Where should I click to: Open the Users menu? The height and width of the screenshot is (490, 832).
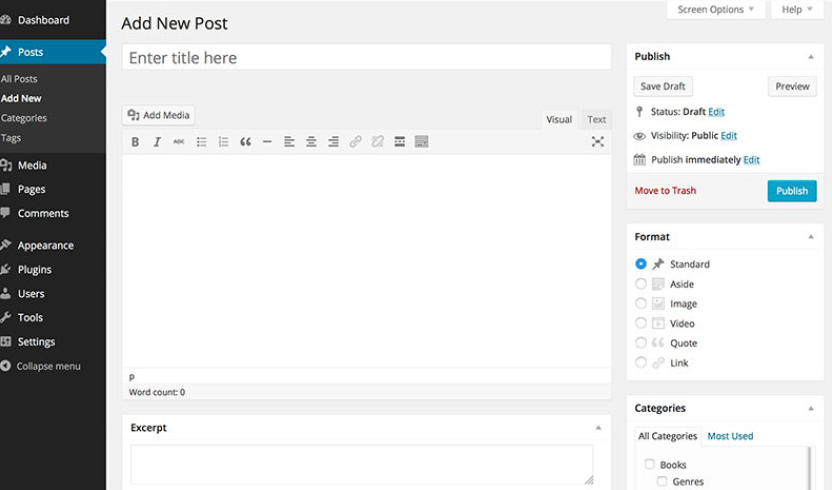pos(31,294)
